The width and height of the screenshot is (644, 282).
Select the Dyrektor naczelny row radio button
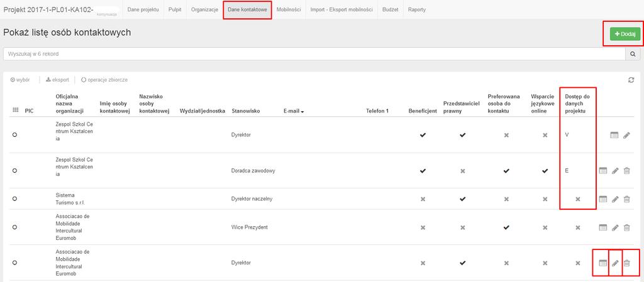click(x=15, y=199)
